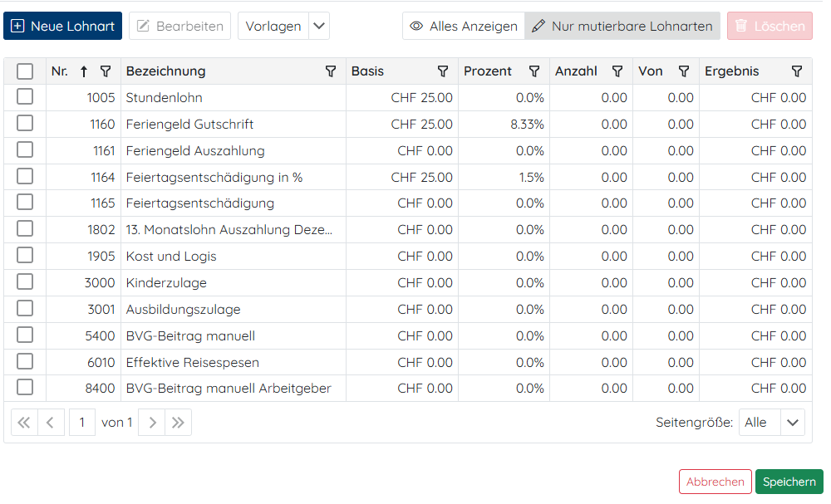Cancel with the Abbrechen button
The height and width of the screenshot is (504, 831).
coord(715,482)
